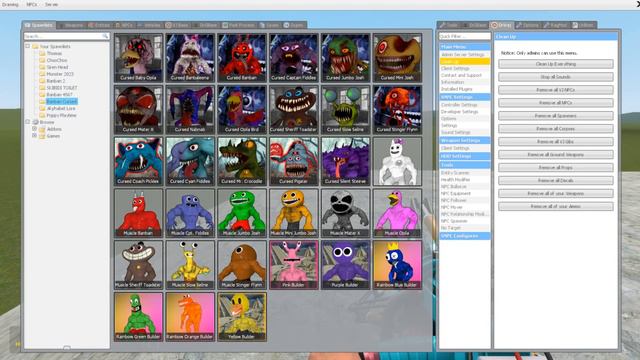Image resolution: width=640 pixels, height=360 pixels.
Task: Click the Remove all Corpses button
Action: tap(556, 129)
